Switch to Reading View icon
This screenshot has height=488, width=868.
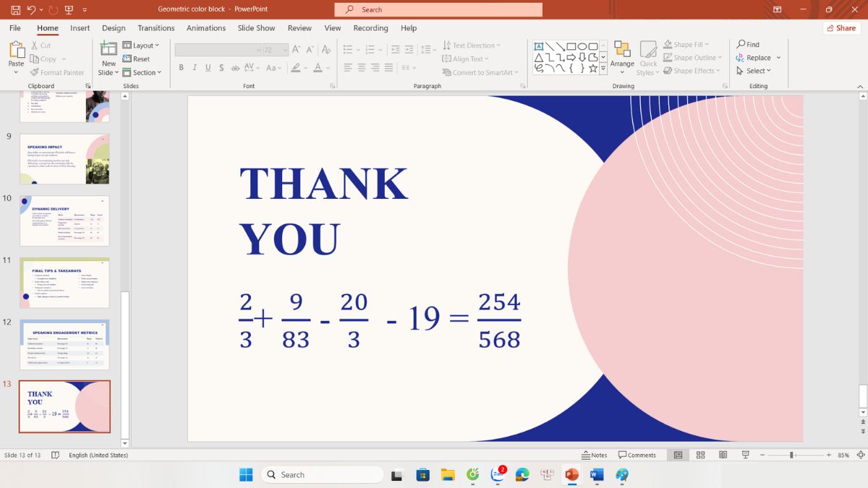(723, 455)
